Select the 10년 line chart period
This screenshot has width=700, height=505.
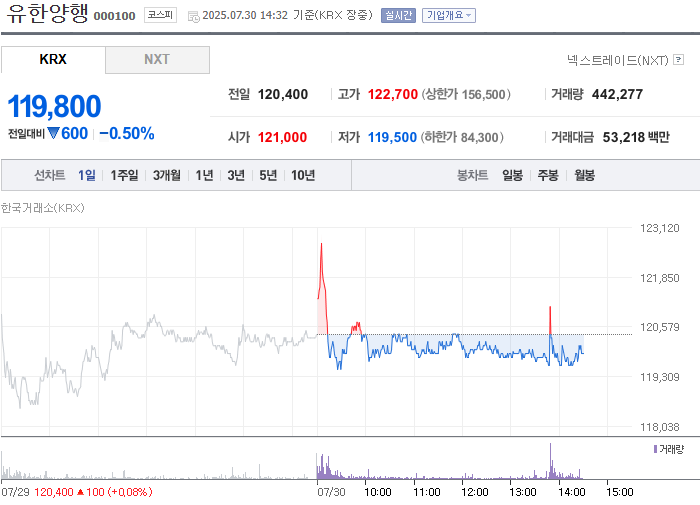point(303,175)
